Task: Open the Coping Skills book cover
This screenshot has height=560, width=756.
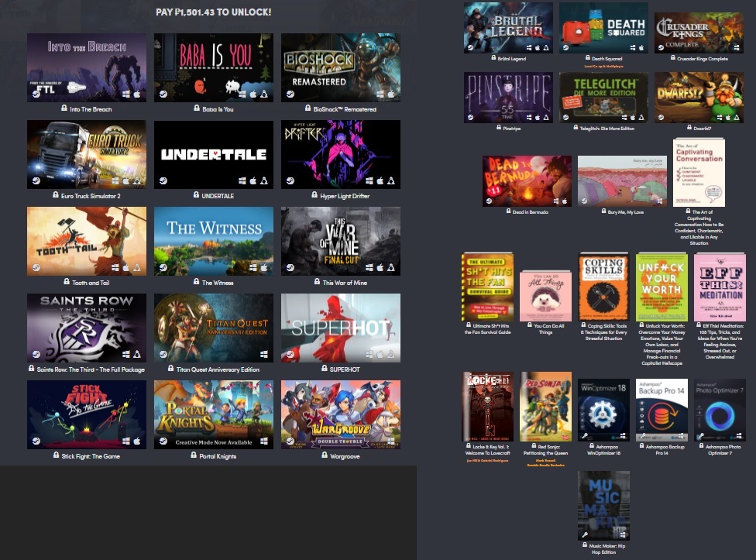Action: (603, 287)
